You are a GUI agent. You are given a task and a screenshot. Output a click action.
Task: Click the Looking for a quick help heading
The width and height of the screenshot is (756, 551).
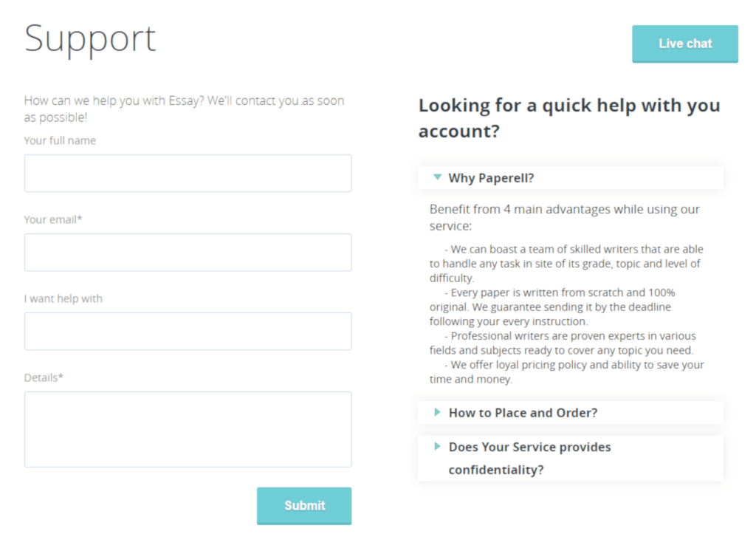point(569,118)
